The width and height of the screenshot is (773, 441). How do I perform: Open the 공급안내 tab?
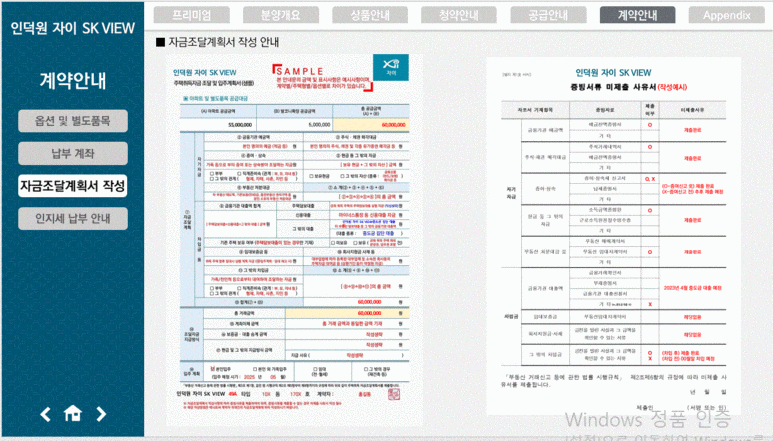click(x=548, y=15)
